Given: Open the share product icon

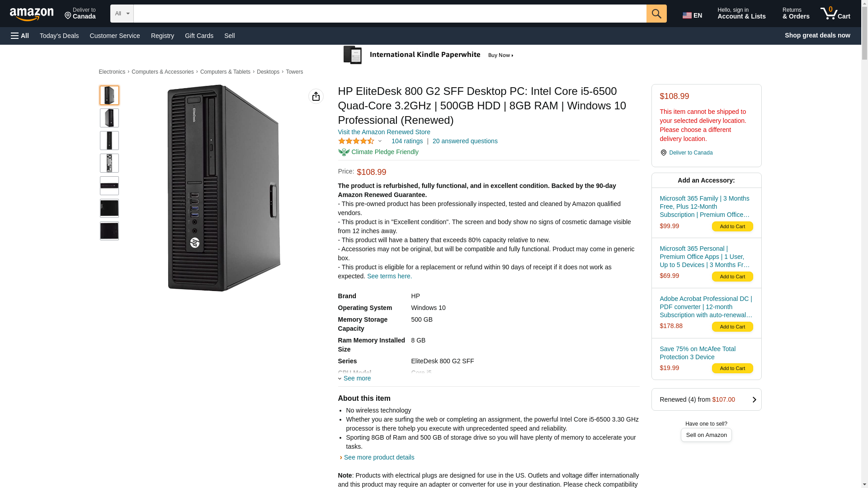Looking at the screenshot, I should click(316, 96).
